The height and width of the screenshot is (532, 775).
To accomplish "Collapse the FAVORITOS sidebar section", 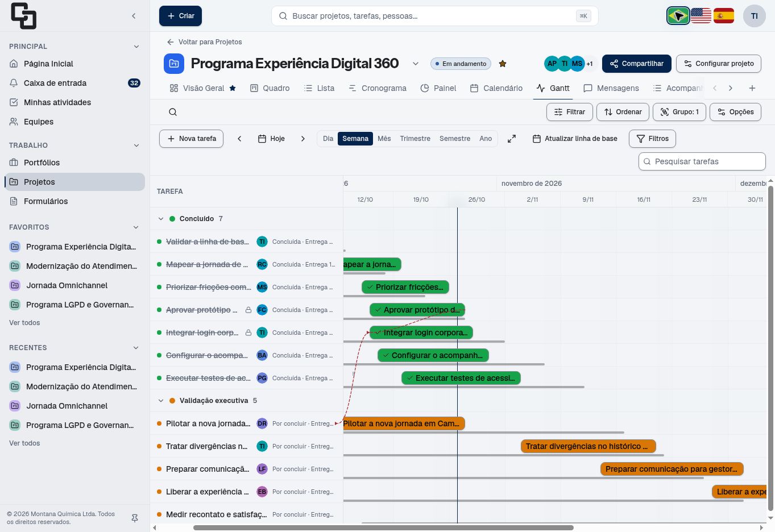I will tap(136, 227).
